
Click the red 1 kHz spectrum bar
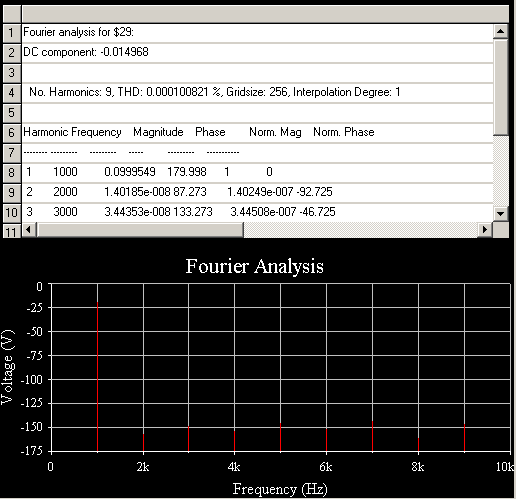tap(97, 377)
